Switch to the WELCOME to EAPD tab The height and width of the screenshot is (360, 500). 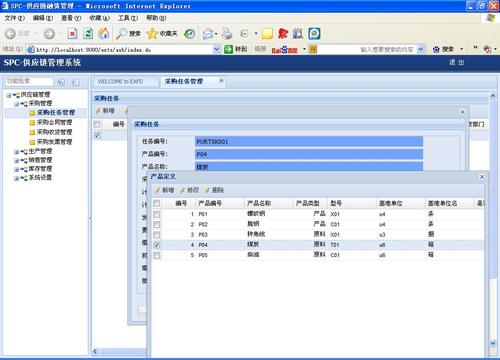pos(125,82)
